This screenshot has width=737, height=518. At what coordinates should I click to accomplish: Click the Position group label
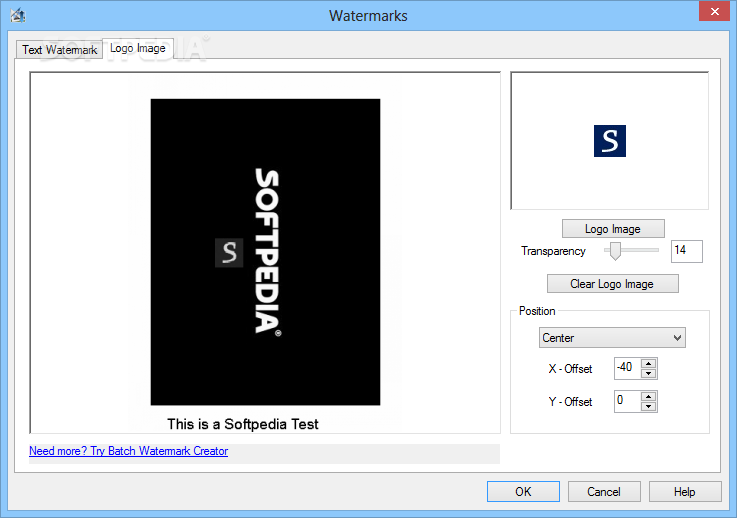tap(537, 311)
